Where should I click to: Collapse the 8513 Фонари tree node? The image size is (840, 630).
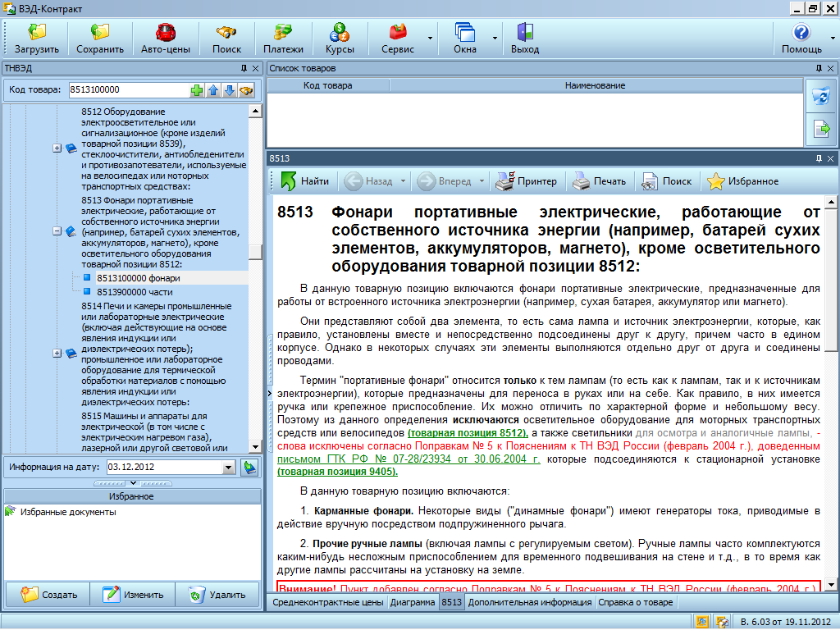coord(57,231)
